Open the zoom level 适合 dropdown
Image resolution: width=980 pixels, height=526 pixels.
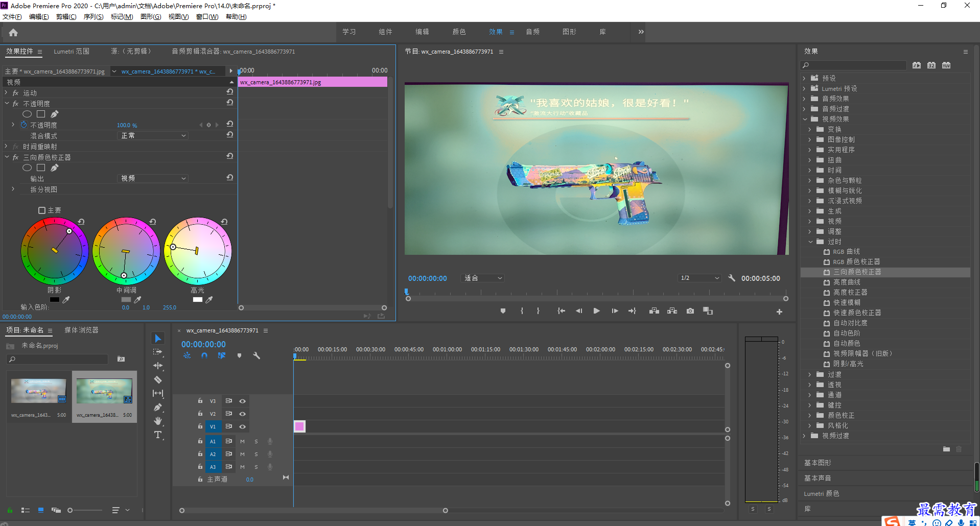[x=483, y=278]
